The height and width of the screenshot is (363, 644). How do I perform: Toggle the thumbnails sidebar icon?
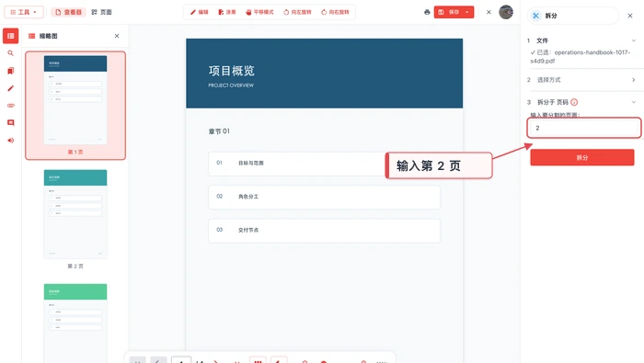11,36
